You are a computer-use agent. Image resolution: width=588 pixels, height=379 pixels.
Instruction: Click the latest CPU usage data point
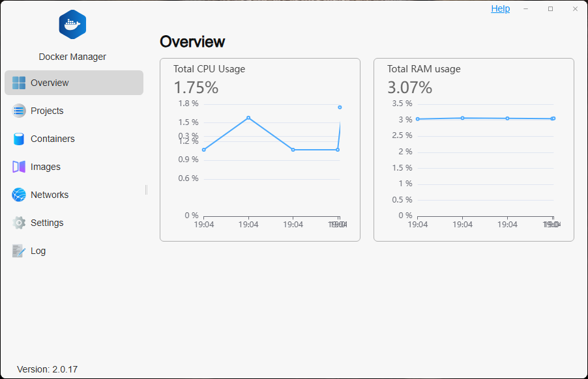340,106
